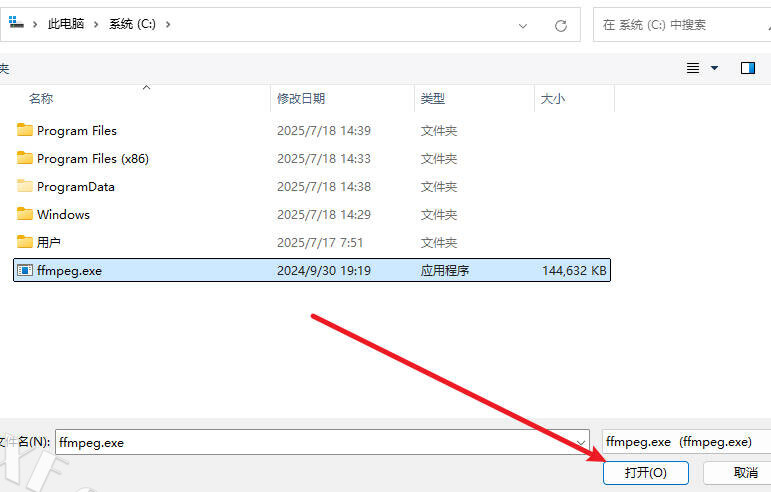Click date 2025/7/18 14:39

tap(324, 130)
